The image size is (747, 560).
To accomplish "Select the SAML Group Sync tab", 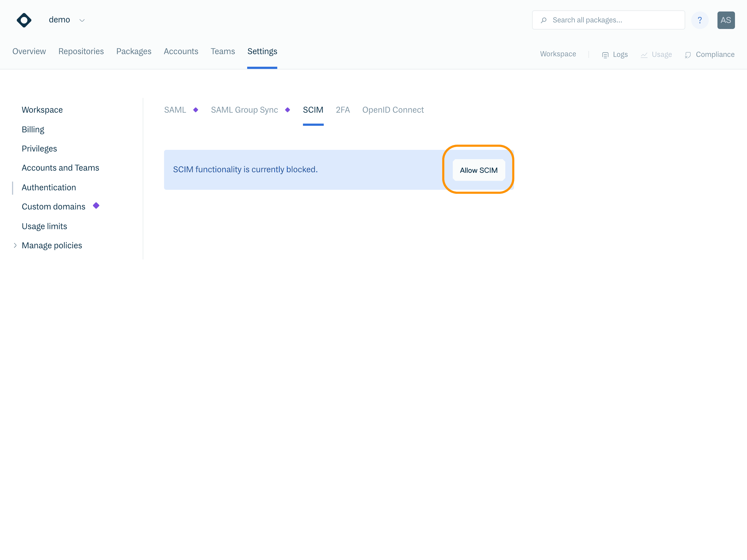I will (x=244, y=110).
